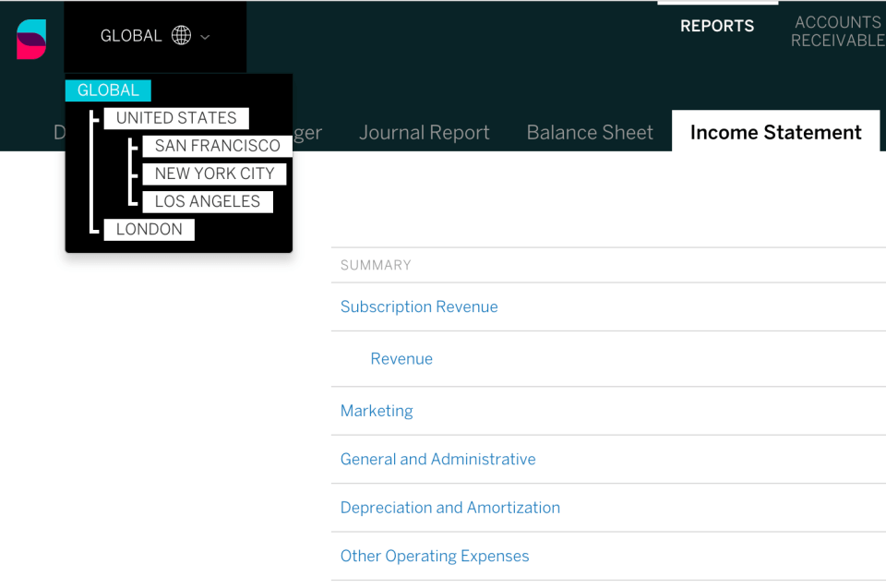The width and height of the screenshot is (886, 588).
Task: Switch to the Journal Report tab
Action: (x=425, y=132)
